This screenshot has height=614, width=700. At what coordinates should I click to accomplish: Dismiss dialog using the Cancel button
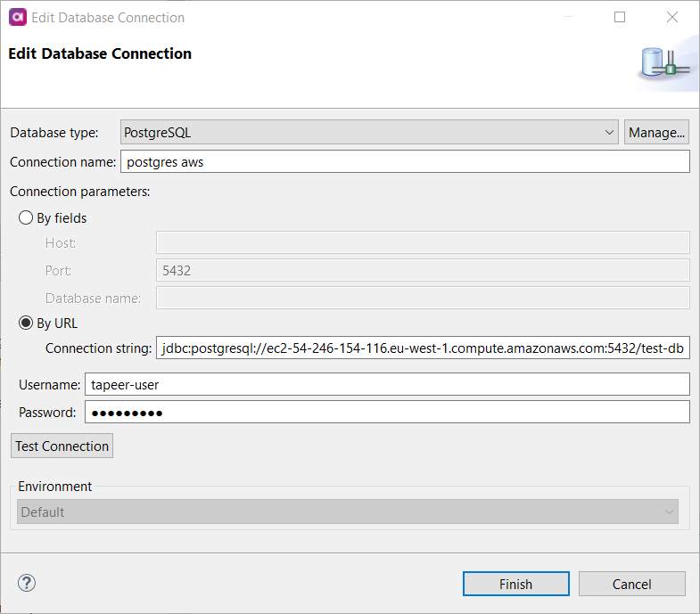pos(631,585)
